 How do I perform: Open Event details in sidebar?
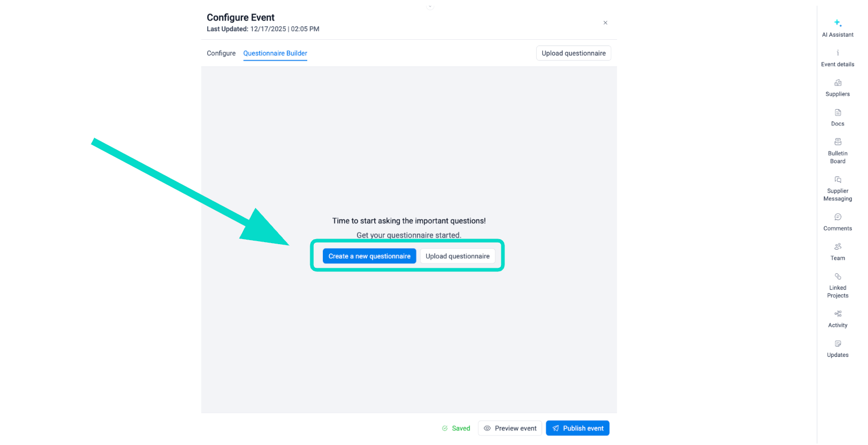(x=837, y=58)
